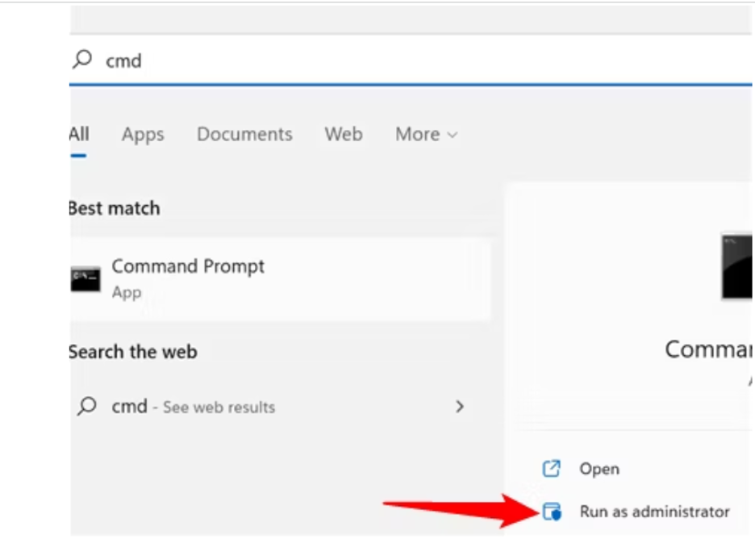This screenshot has height=560, width=755.
Task: Open the Documents search filter
Action: 244,134
